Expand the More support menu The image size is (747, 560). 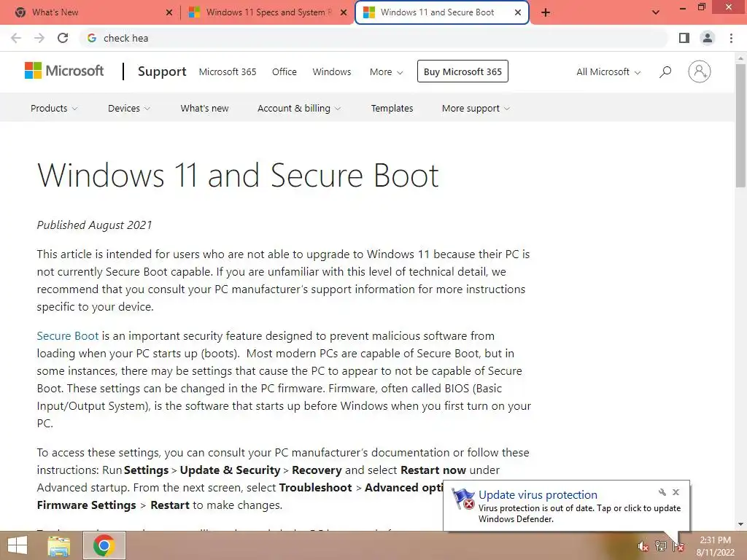click(476, 109)
